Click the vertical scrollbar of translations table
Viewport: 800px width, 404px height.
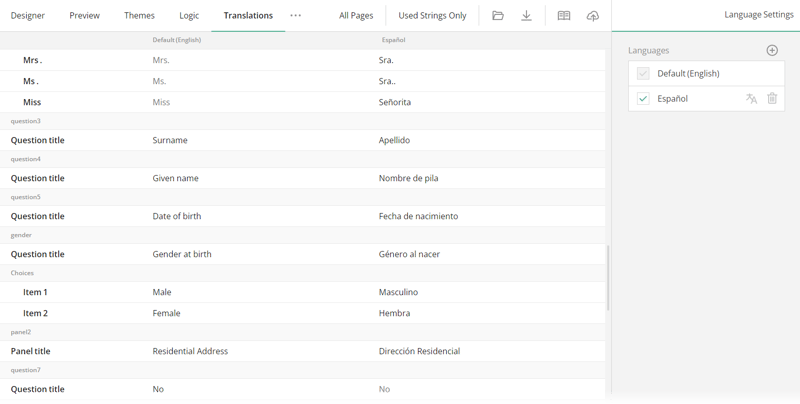click(x=608, y=277)
